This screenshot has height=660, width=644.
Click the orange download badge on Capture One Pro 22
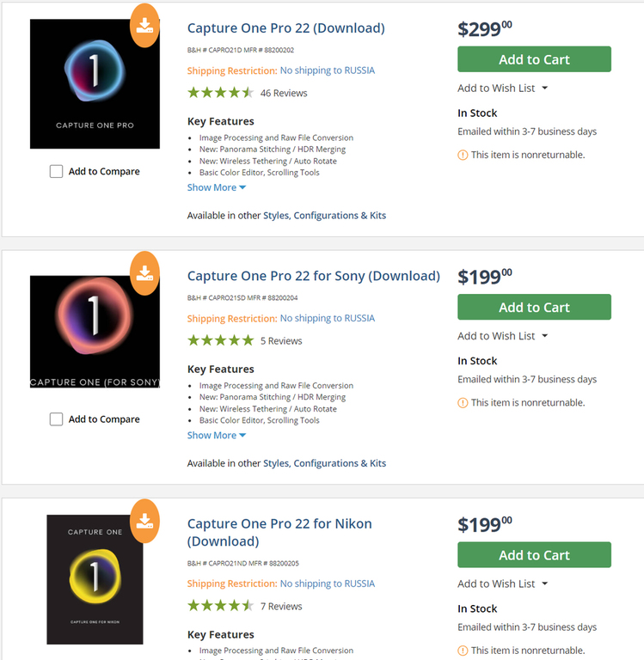(144, 26)
